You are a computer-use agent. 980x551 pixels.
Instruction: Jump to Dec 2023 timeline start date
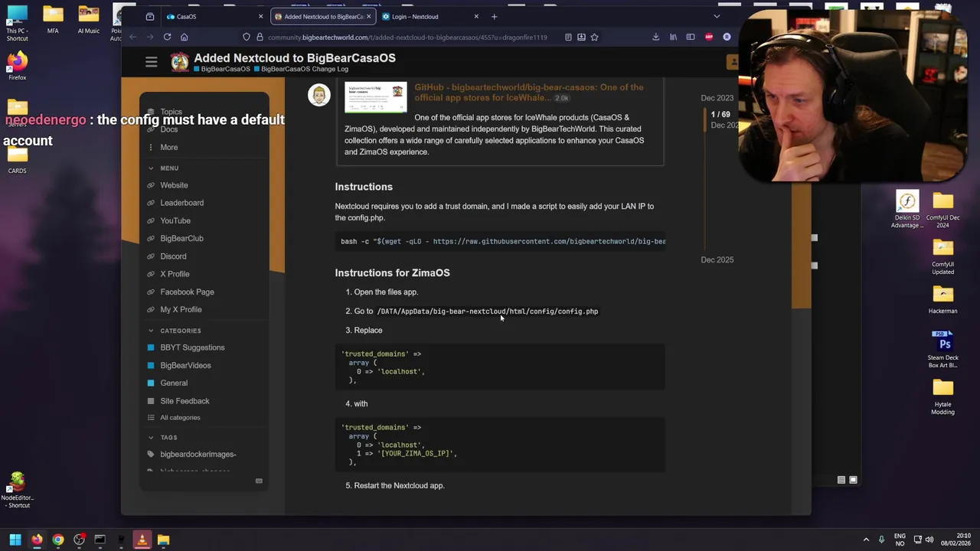point(717,98)
